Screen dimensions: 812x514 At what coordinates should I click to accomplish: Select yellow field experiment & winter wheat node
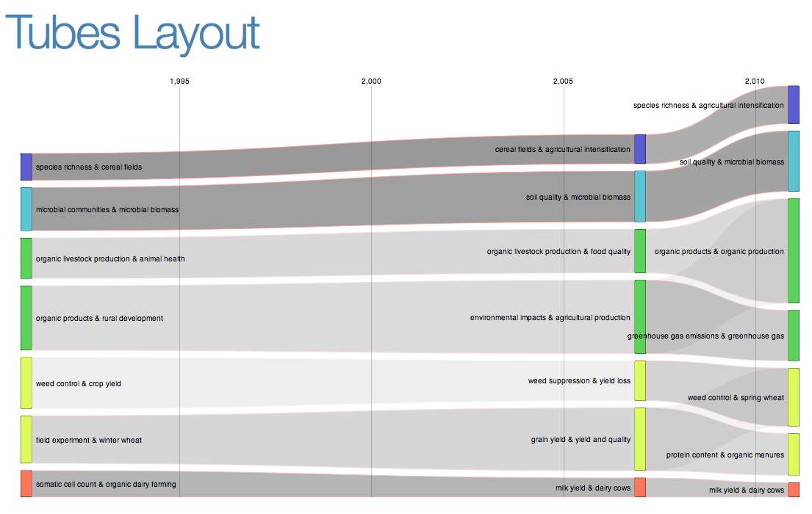[x=26, y=440]
